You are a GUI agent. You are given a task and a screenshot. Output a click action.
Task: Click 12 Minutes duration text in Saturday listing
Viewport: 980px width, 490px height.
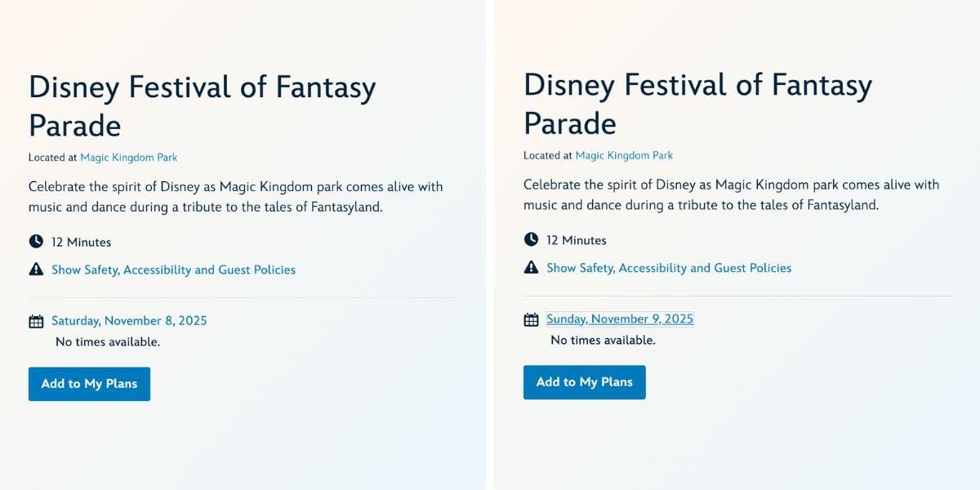(x=81, y=243)
